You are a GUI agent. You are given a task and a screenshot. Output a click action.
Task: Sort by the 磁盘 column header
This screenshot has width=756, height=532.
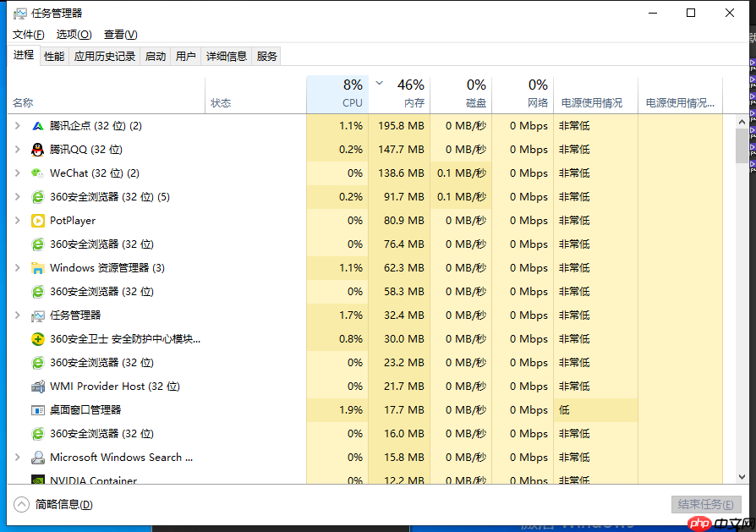point(461,94)
